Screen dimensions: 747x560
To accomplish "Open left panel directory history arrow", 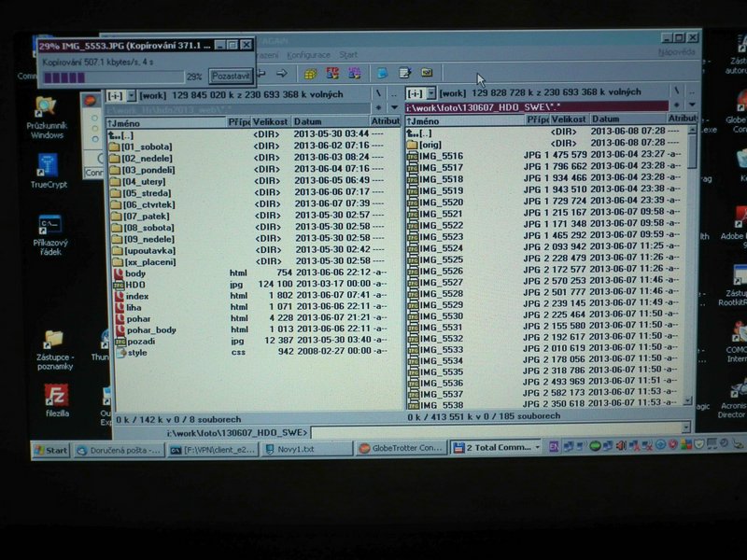I will tap(394, 107).
